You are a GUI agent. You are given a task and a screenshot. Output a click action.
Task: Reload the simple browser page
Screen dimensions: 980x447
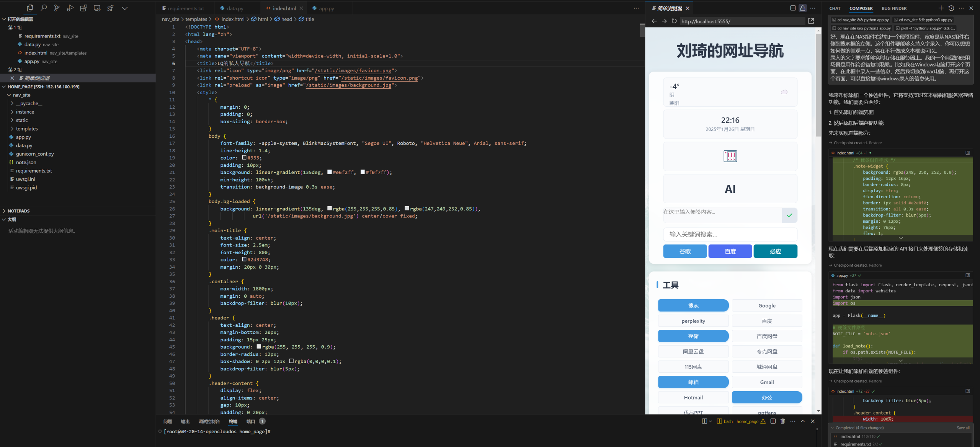674,21
